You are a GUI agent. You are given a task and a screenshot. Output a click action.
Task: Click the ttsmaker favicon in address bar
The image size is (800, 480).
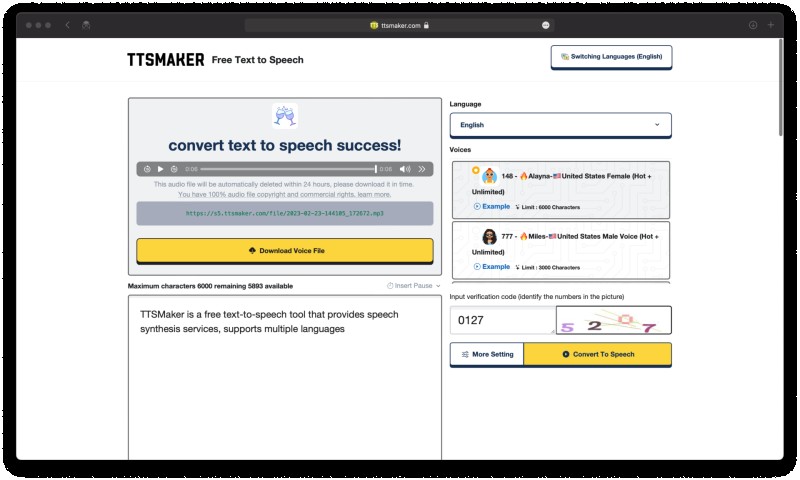tap(374, 25)
